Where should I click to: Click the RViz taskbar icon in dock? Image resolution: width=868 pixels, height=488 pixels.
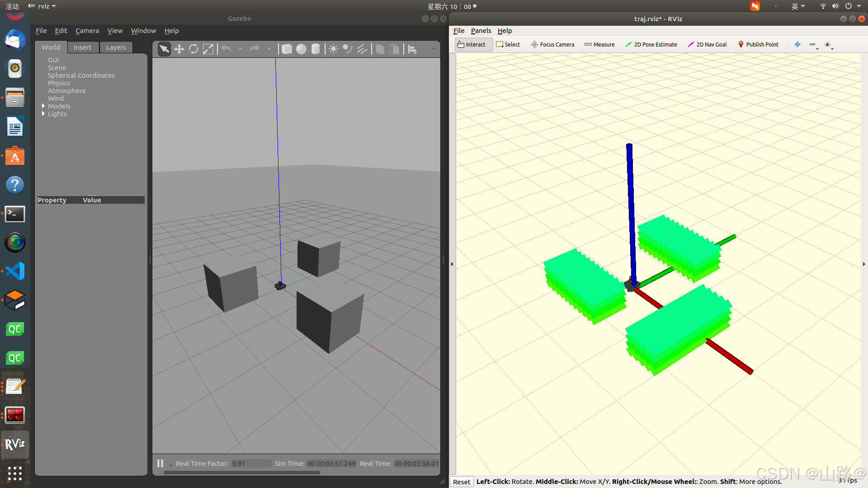(x=15, y=444)
